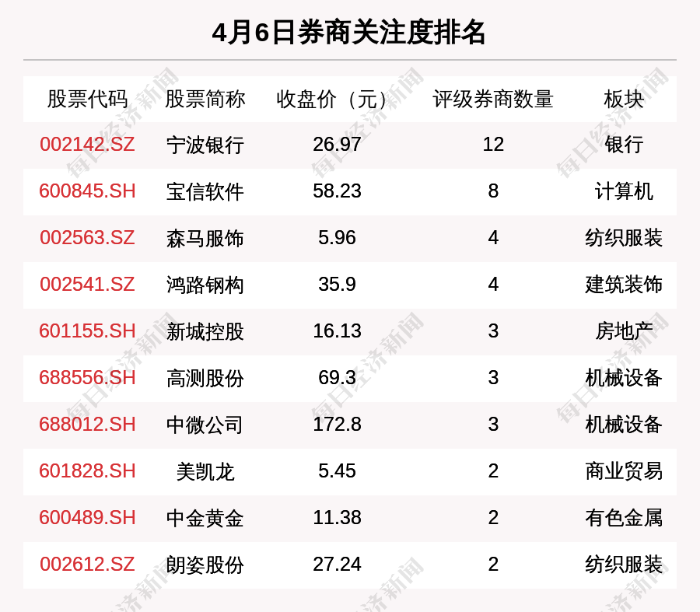
Task: Open stock code 601155.SH
Action: [87, 330]
